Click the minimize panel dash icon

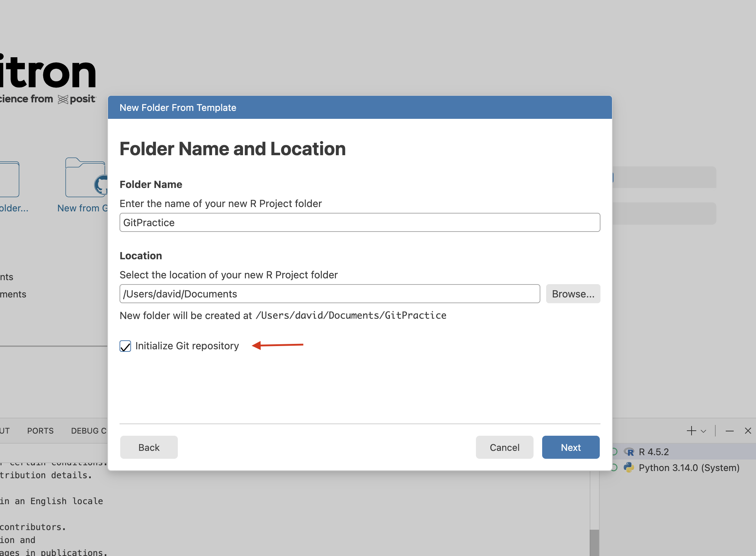pos(730,431)
